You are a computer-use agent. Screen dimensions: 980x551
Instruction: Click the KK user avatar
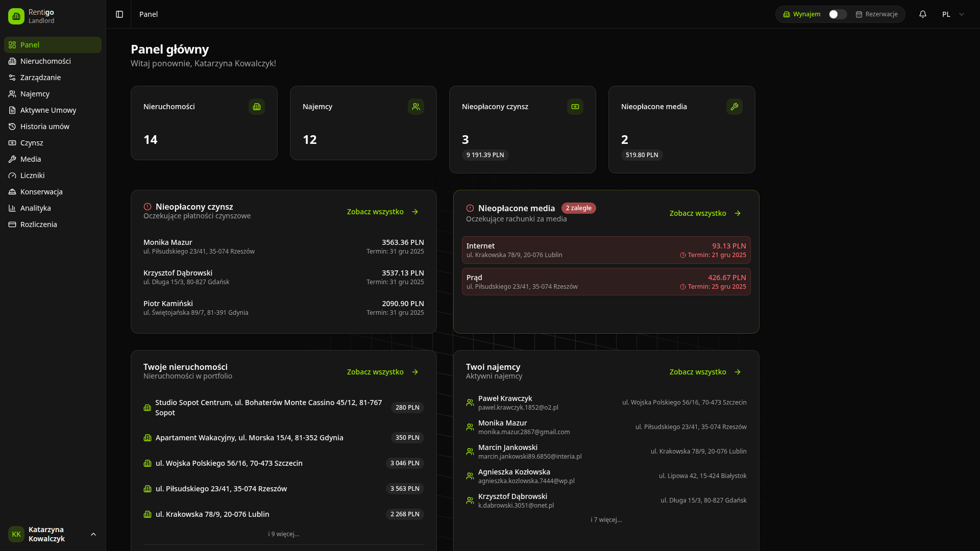tap(16, 534)
